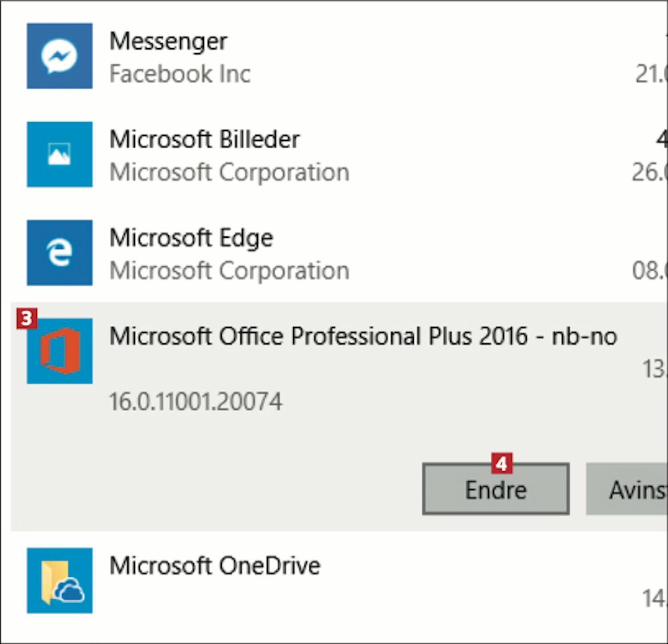Viewport: 668px width, 644px height.
Task: Click the Microsoft OneDrive folder icon
Action: [x=60, y=580]
